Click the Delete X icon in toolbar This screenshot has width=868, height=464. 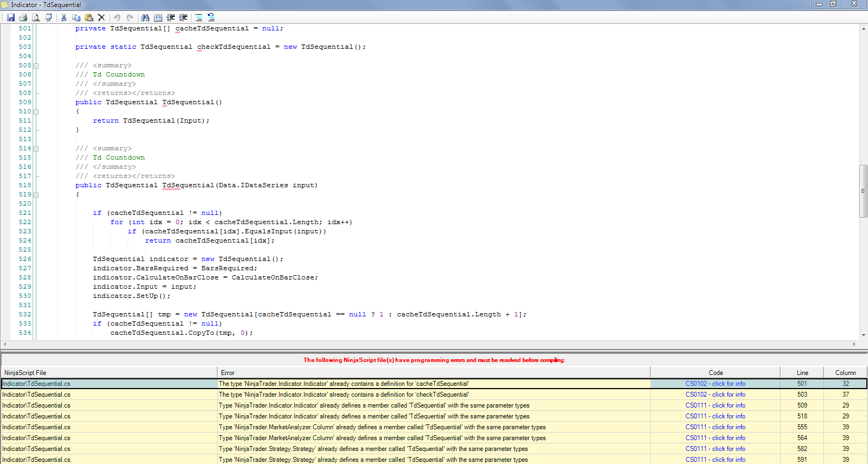coord(102,17)
